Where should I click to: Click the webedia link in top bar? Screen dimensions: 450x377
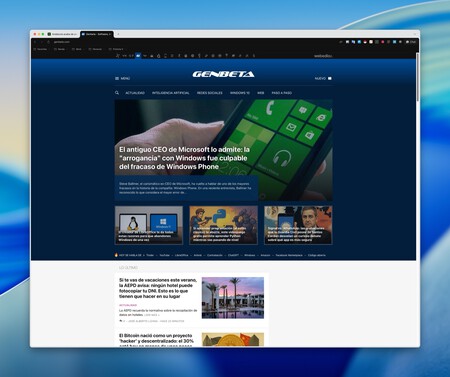tap(323, 56)
